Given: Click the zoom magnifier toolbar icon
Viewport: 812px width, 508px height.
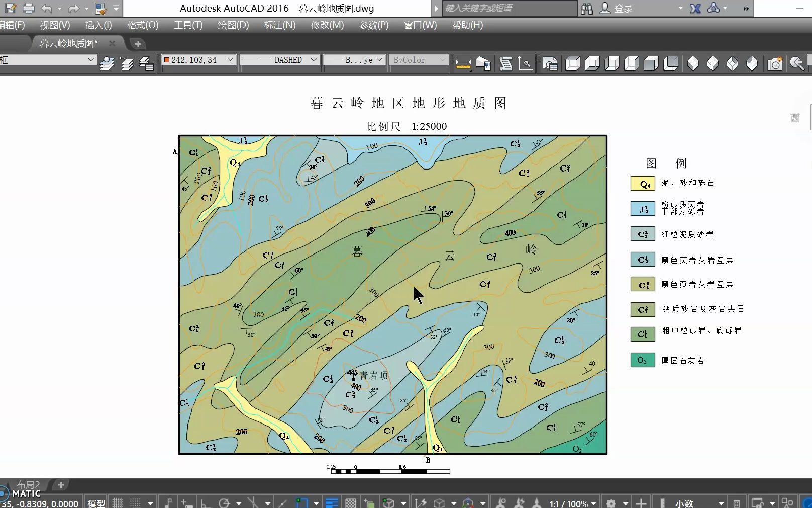Looking at the screenshot, I should 797,64.
